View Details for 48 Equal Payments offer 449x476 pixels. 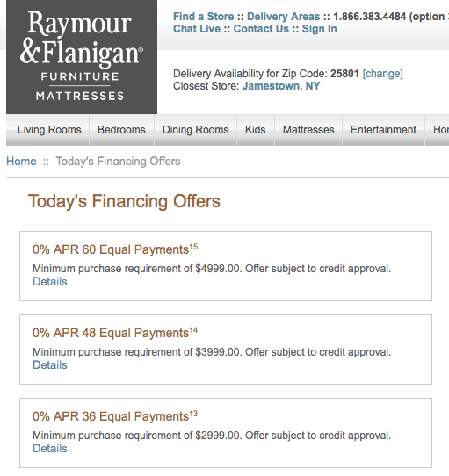click(50, 364)
